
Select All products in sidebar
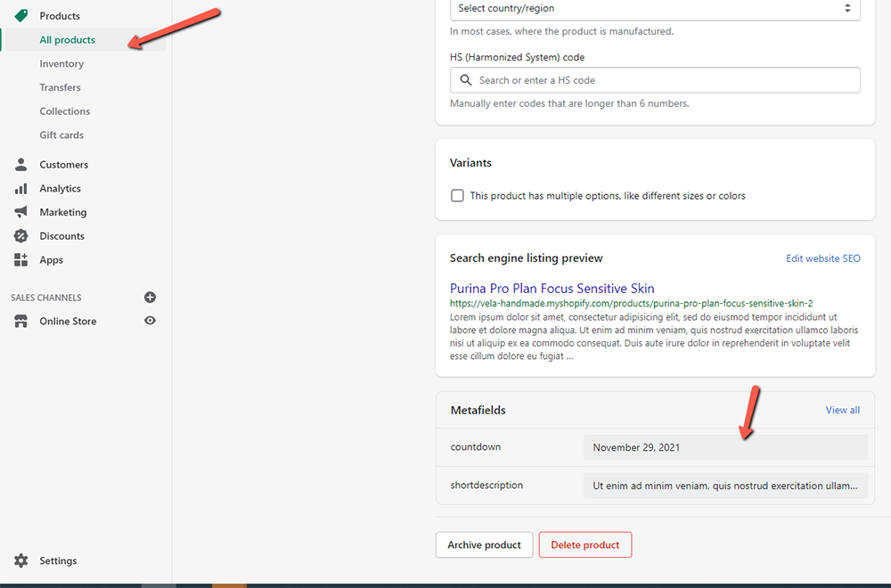click(x=67, y=40)
